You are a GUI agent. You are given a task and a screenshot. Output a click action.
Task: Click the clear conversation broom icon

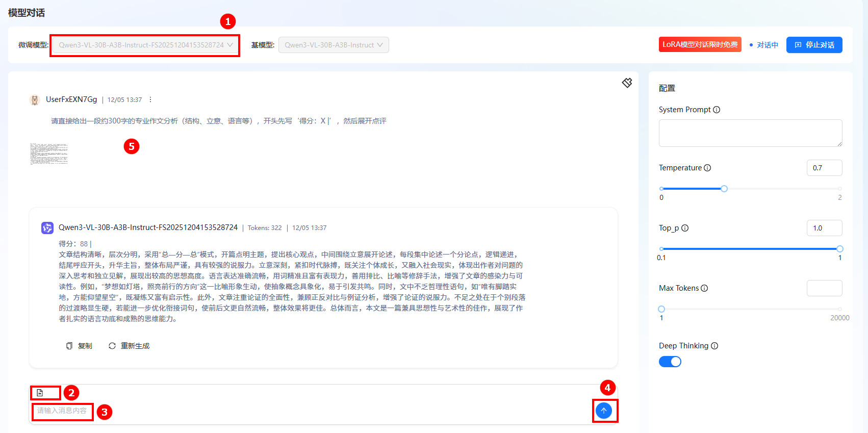click(627, 83)
